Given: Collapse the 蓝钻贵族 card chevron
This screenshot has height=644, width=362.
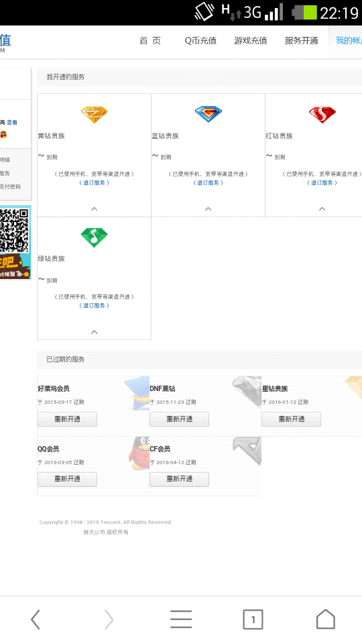Looking at the screenshot, I should [208, 209].
